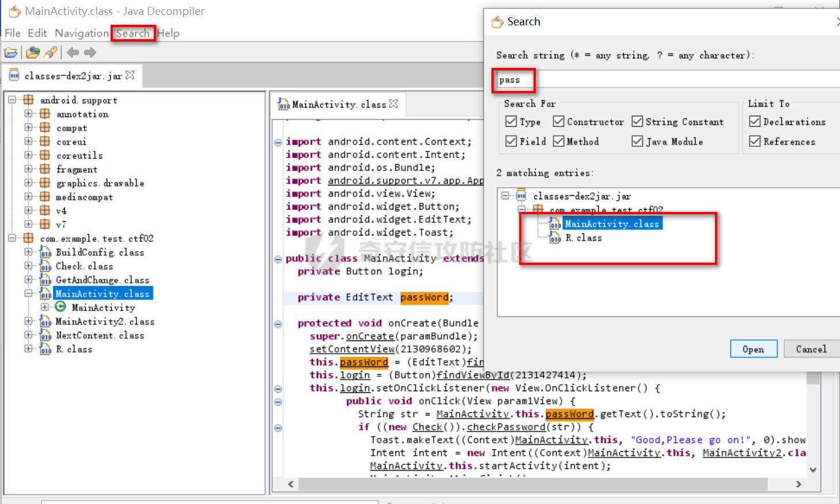Click the graphics.drawable package icon
Image resolution: width=840 pixels, height=504 pixels.
pos(45,183)
